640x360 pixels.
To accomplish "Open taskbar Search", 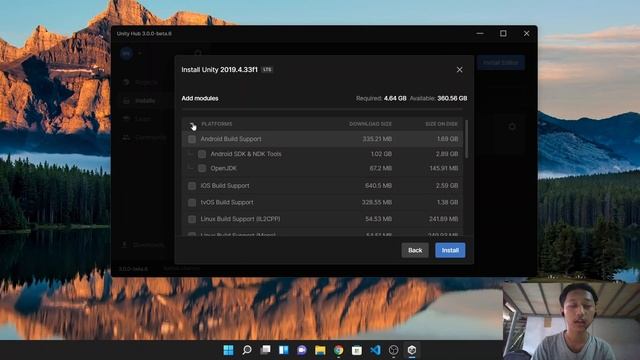I will point(247,350).
